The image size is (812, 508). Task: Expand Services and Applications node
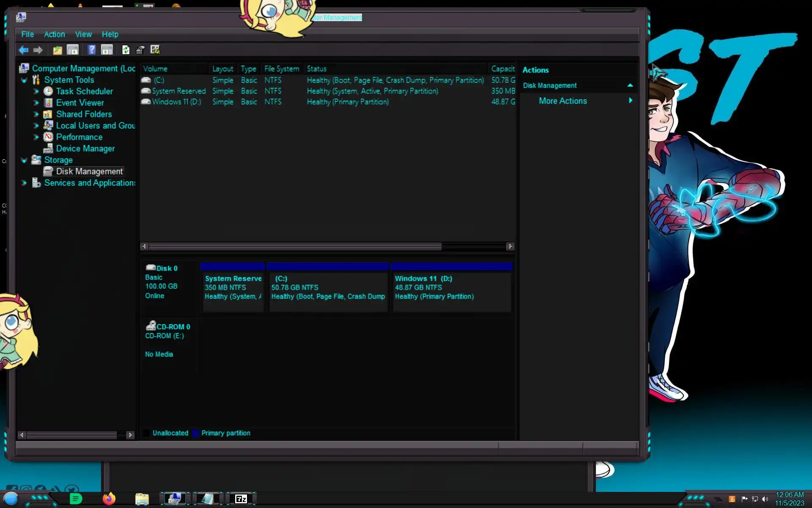click(24, 183)
